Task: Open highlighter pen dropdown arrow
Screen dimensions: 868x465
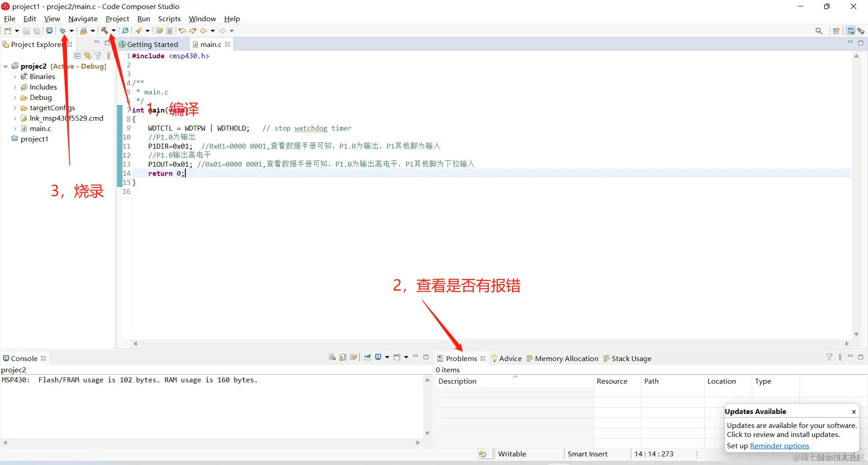Action: (x=147, y=31)
